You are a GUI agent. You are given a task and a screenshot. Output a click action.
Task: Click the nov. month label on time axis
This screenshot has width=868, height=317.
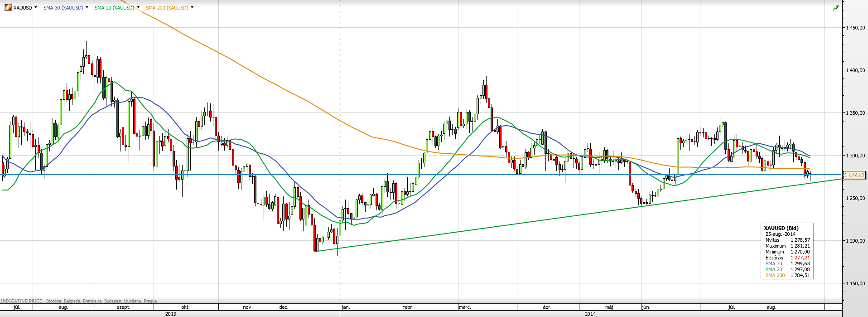pyautogui.click(x=247, y=307)
